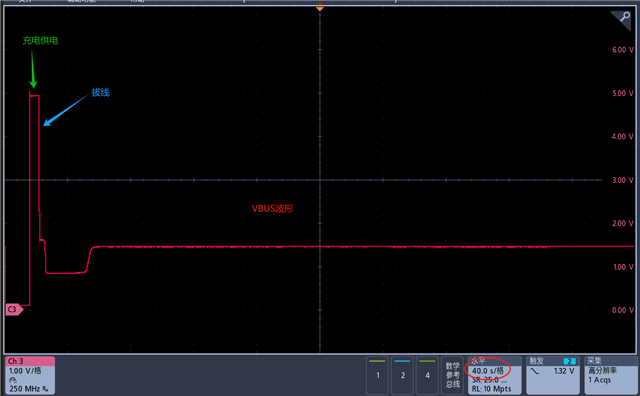Viewport: 640px width, 396px height.
Task: Click the falling-edge trigger slope icon
Action: click(x=535, y=371)
